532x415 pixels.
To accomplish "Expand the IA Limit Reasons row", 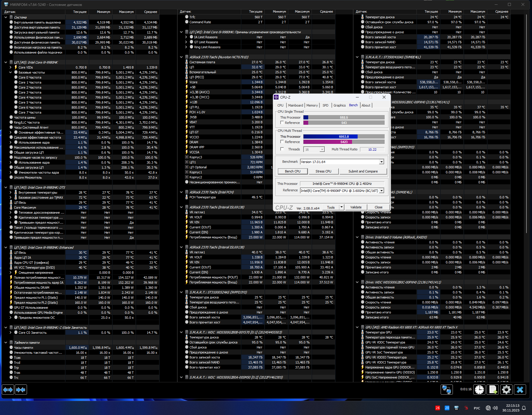I will pos(186,37).
